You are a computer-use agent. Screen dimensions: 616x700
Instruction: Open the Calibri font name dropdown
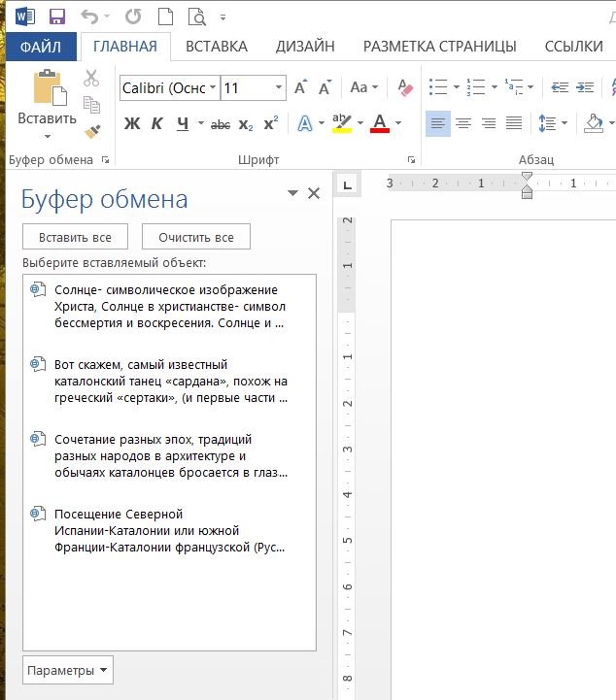point(213,87)
